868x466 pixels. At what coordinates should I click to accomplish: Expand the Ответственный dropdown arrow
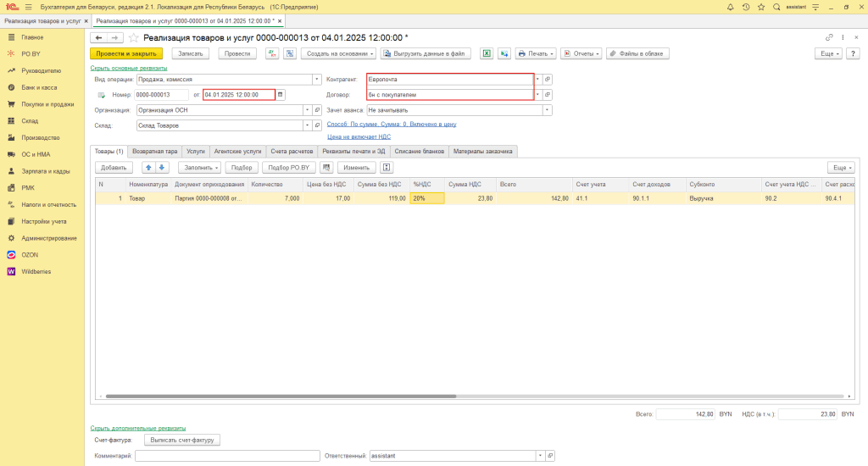[540, 456]
